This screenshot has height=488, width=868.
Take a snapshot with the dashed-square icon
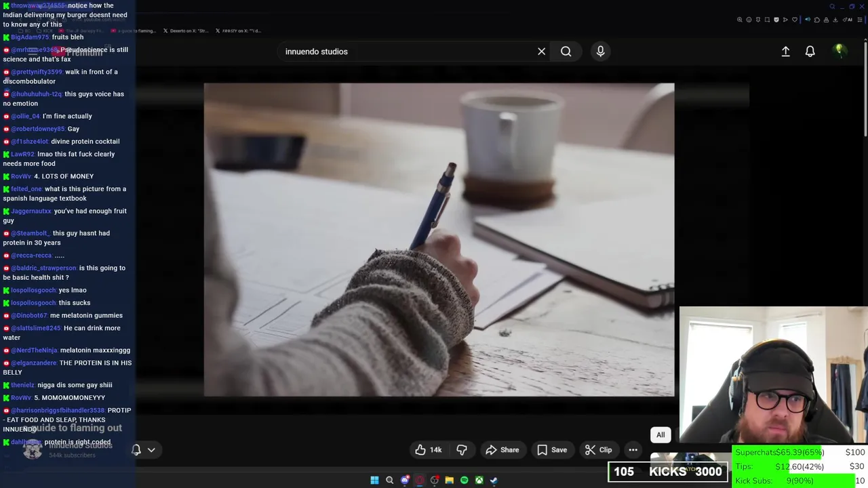(x=767, y=20)
